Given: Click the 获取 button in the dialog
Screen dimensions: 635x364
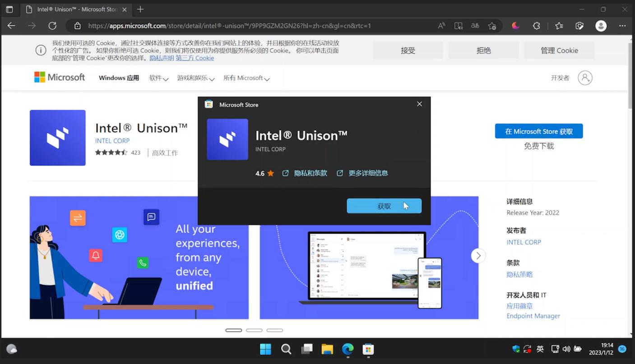Looking at the screenshot, I should [x=384, y=206].
